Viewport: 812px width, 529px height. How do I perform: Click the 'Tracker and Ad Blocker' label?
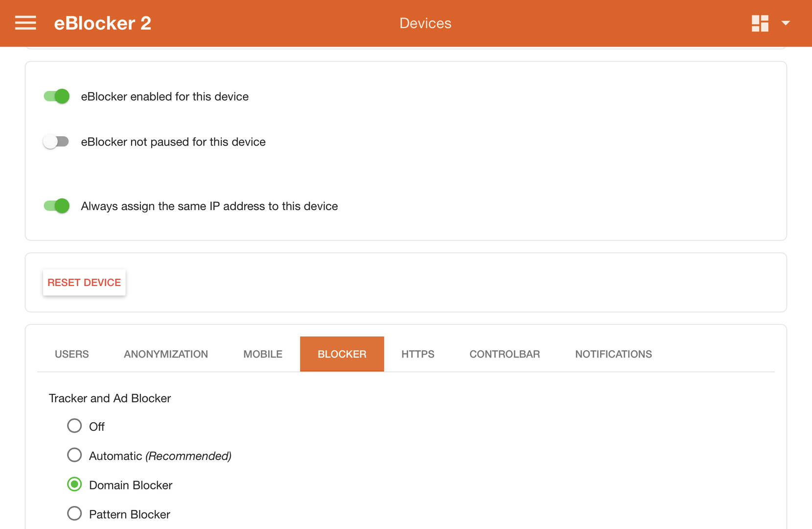110,398
